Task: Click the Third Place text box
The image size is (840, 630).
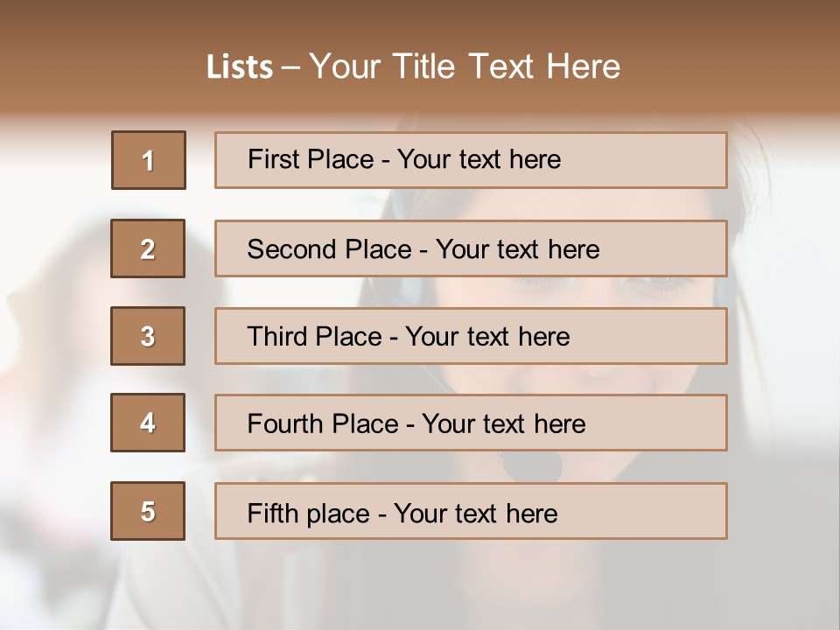Action: 471,336
